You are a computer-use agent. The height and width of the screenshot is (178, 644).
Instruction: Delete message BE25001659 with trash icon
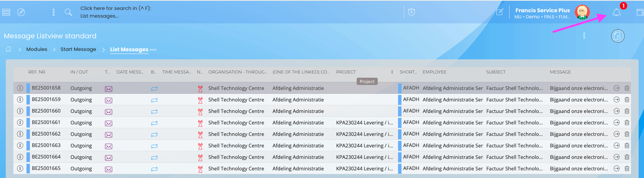[x=627, y=100]
